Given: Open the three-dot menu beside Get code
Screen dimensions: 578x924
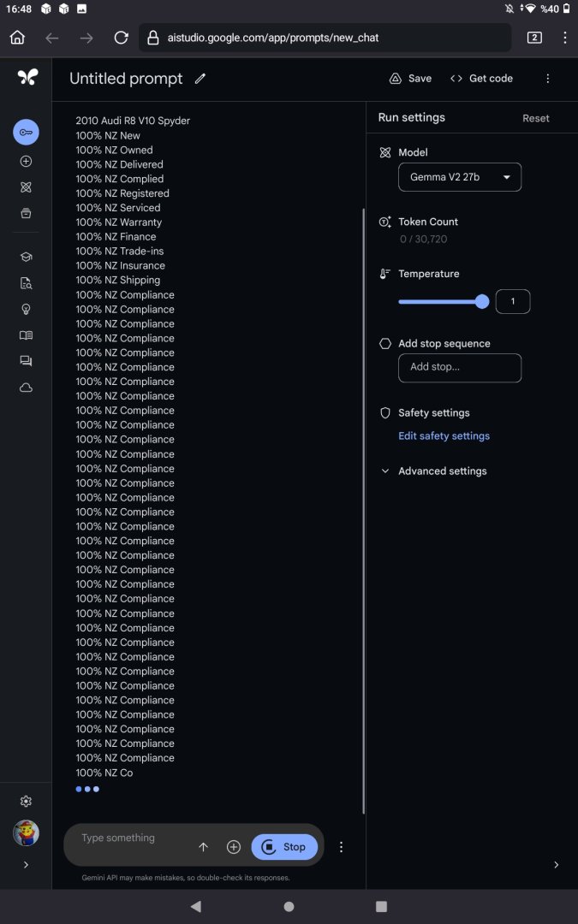Looking at the screenshot, I should pos(548,79).
